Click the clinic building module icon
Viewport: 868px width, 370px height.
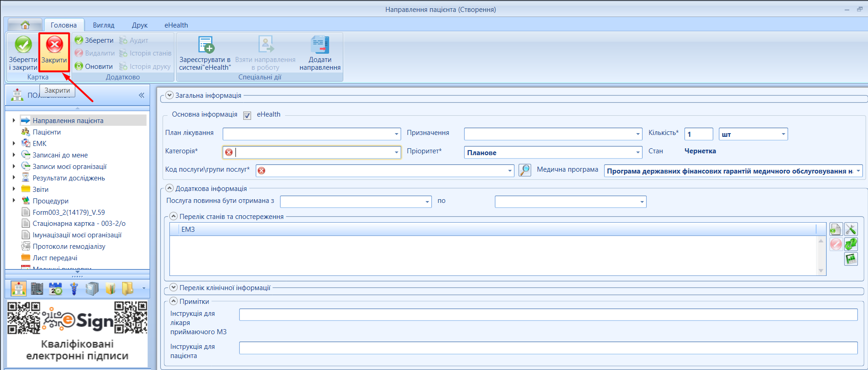click(x=18, y=288)
